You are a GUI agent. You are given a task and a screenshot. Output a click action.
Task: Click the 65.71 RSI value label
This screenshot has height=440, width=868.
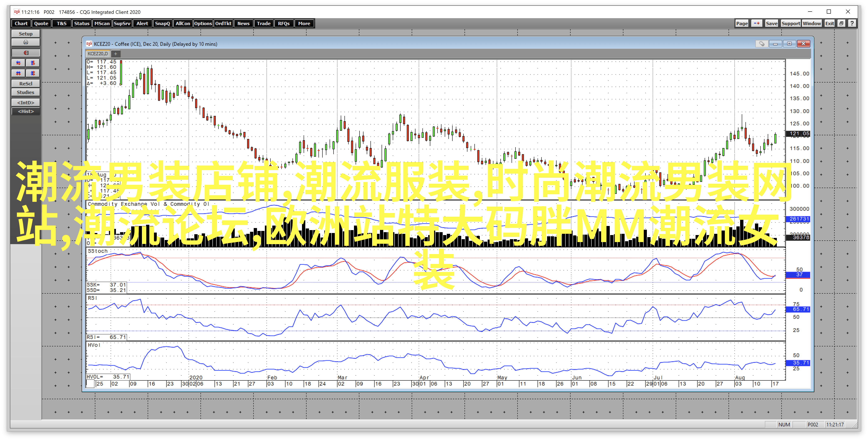click(x=798, y=309)
